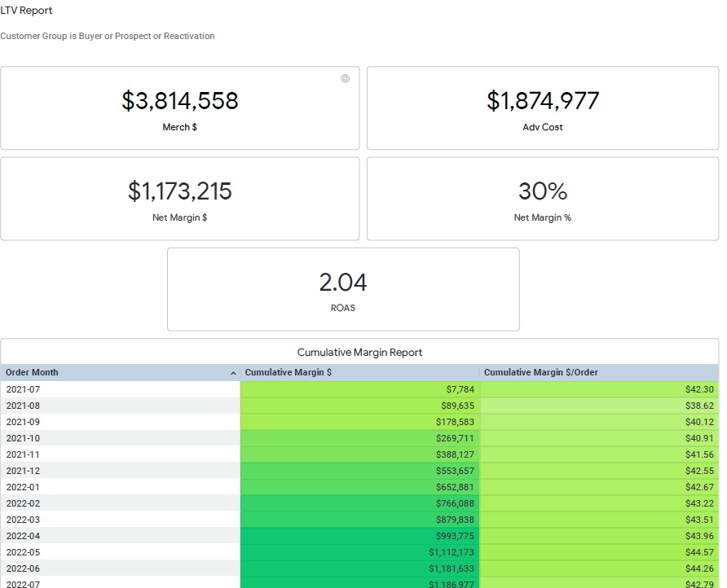Click the 30% Net Margin % card
The height and width of the screenshot is (588, 727).
(542, 198)
